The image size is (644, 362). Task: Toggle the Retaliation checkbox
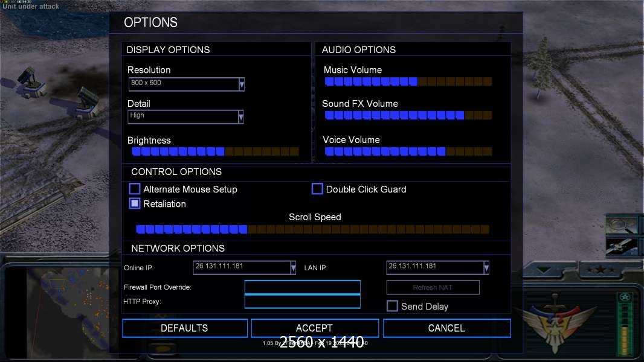[x=135, y=203]
